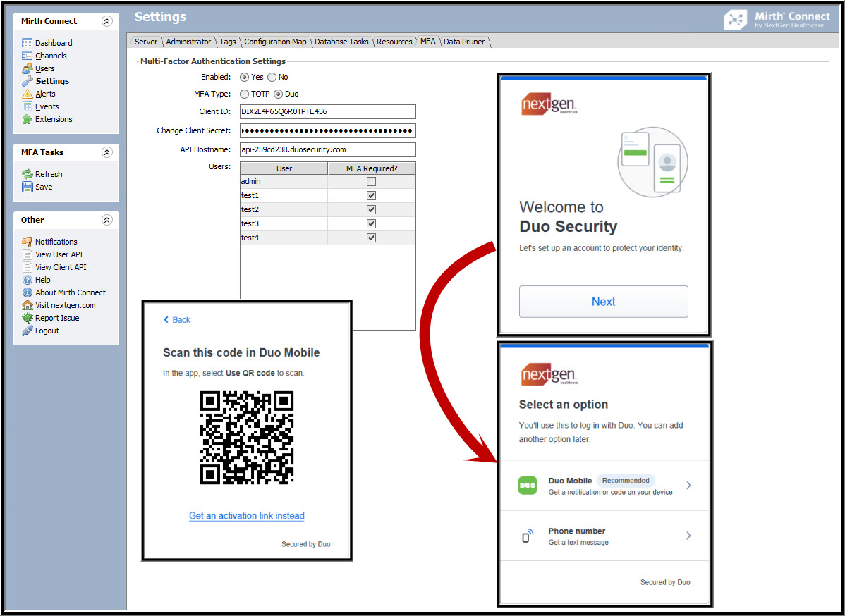The height and width of the screenshot is (616, 845).
Task: Click the Alerts warning icon
Action: (28, 94)
